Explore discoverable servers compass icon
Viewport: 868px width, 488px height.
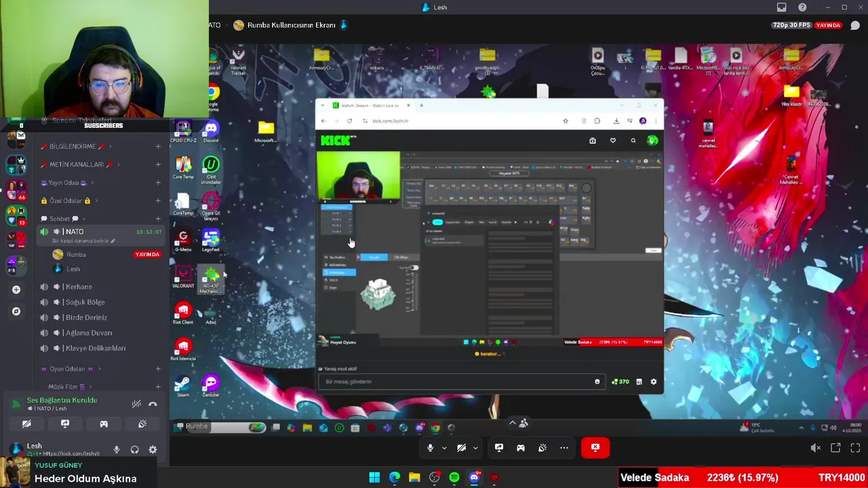point(16,311)
